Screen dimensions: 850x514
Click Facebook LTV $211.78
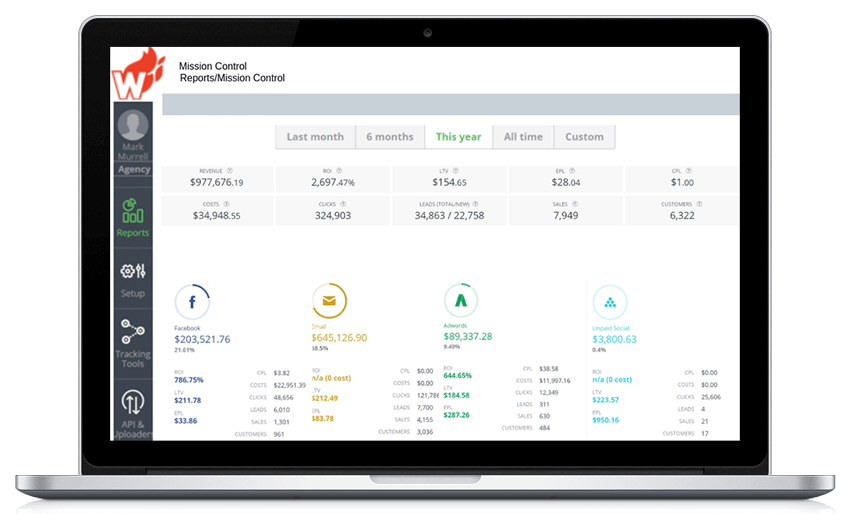click(188, 401)
